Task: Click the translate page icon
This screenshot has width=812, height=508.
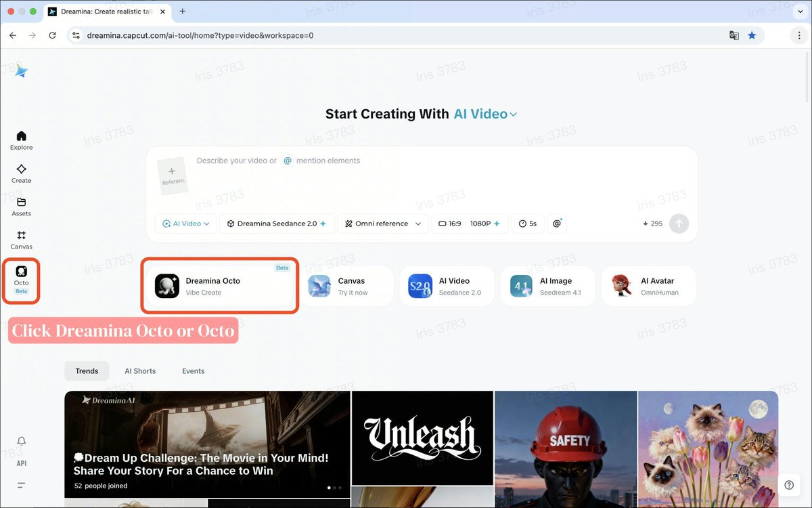Action: point(734,35)
